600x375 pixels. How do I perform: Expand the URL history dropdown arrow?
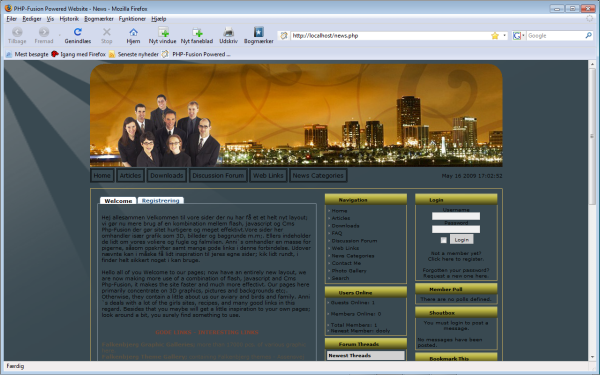(x=504, y=36)
